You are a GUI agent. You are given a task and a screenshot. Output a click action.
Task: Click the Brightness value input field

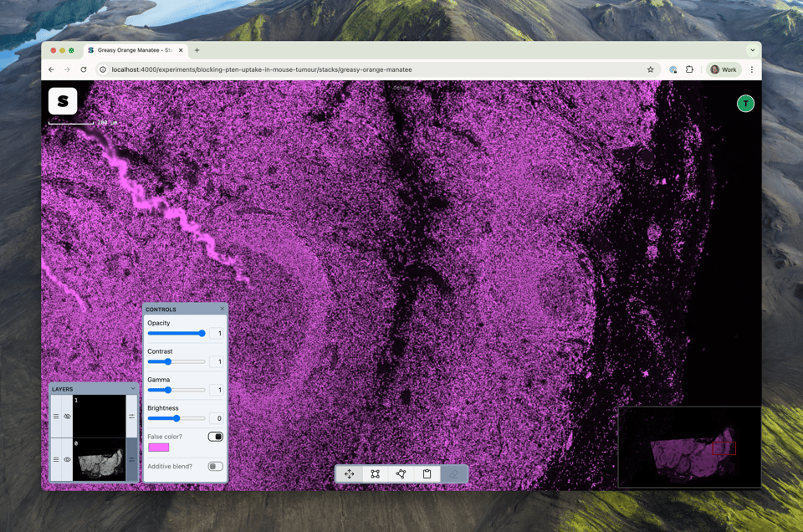[216, 418]
